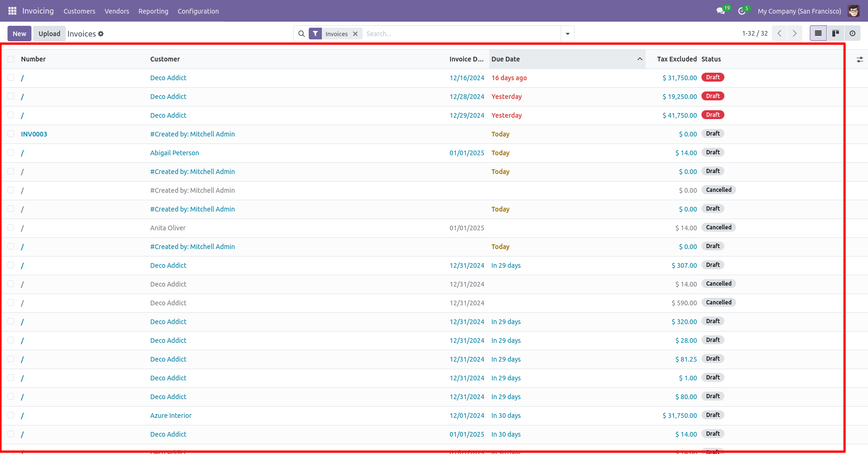Sort by Number column header

coord(83,59)
